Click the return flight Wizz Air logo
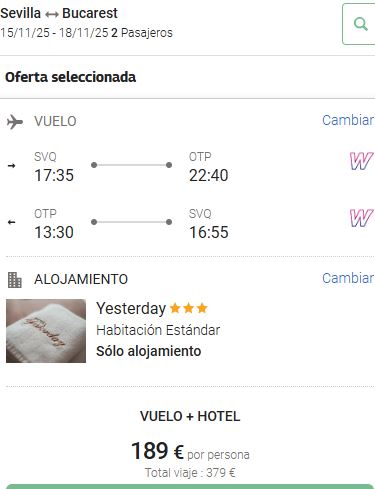This screenshot has height=489, width=375. point(361,218)
